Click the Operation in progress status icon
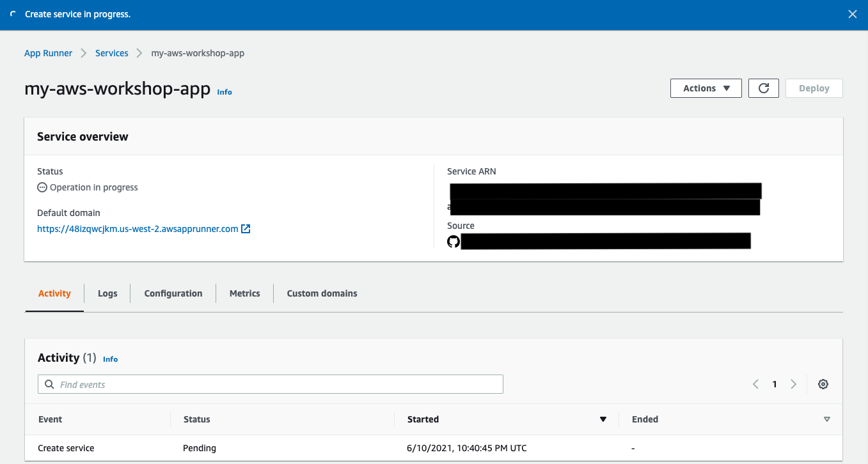 click(x=42, y=187)
